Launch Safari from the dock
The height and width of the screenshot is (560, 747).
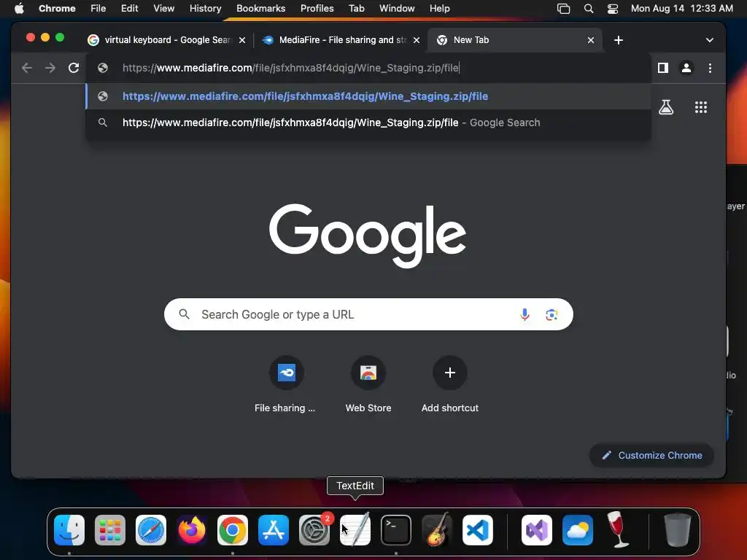click(x=151, y=530)
